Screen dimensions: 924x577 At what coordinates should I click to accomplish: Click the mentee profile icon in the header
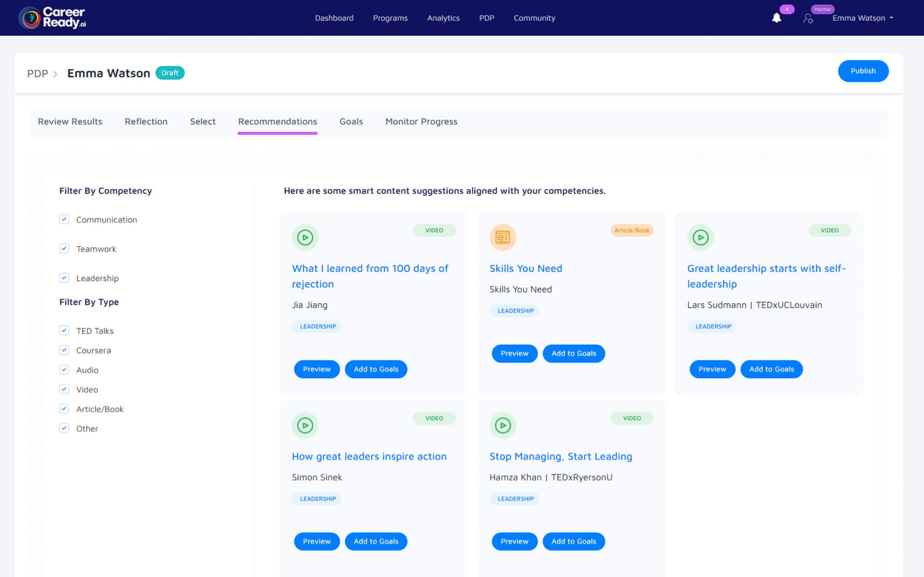[809, 18]
